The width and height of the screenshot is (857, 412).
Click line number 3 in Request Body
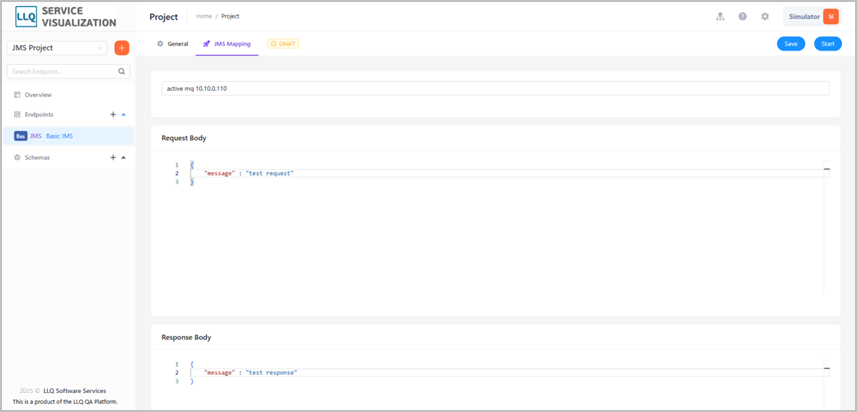point(177,182)
